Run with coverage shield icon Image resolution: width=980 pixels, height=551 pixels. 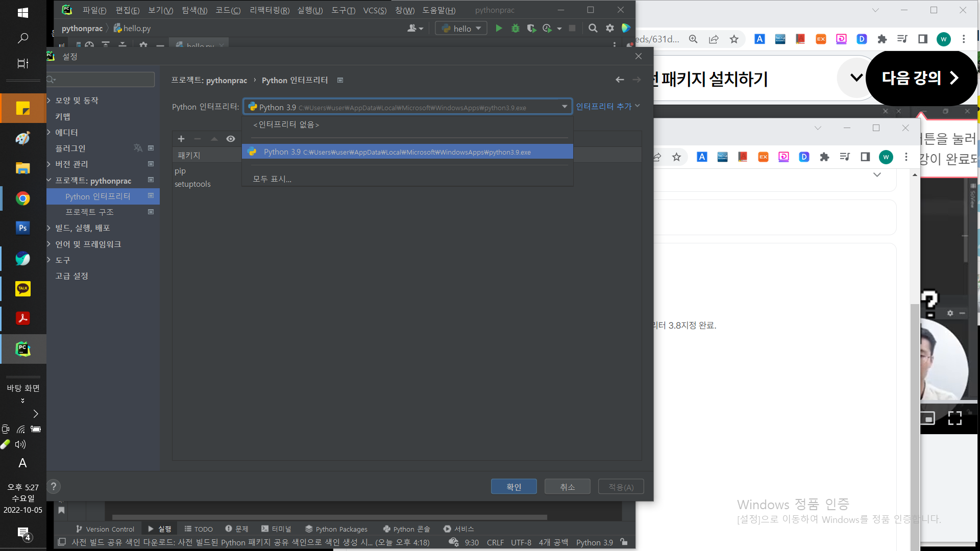(x=531, y=29)
